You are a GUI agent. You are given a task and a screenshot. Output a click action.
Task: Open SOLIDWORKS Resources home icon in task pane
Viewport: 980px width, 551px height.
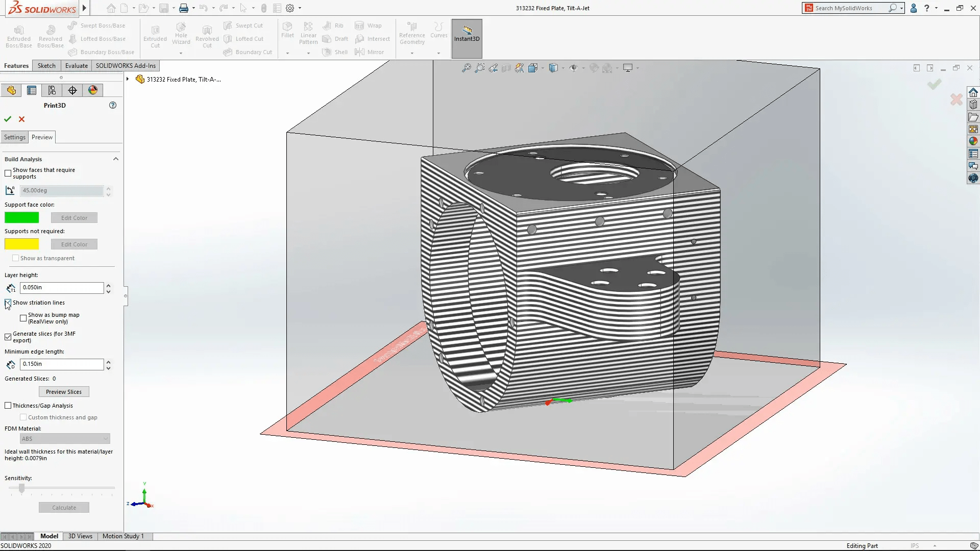[973, 92]
